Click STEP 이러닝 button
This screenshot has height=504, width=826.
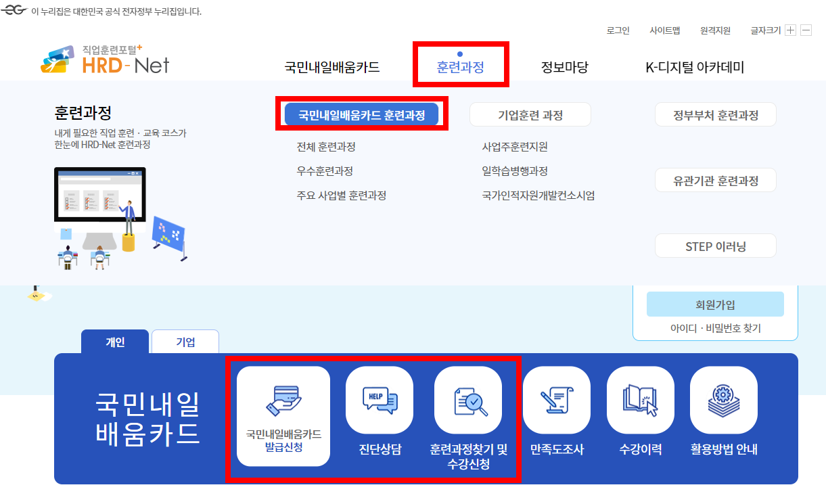click(716, 246)
